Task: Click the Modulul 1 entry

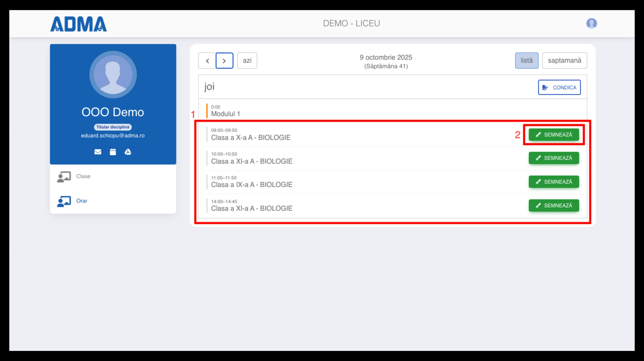Action: click(225, 114)
